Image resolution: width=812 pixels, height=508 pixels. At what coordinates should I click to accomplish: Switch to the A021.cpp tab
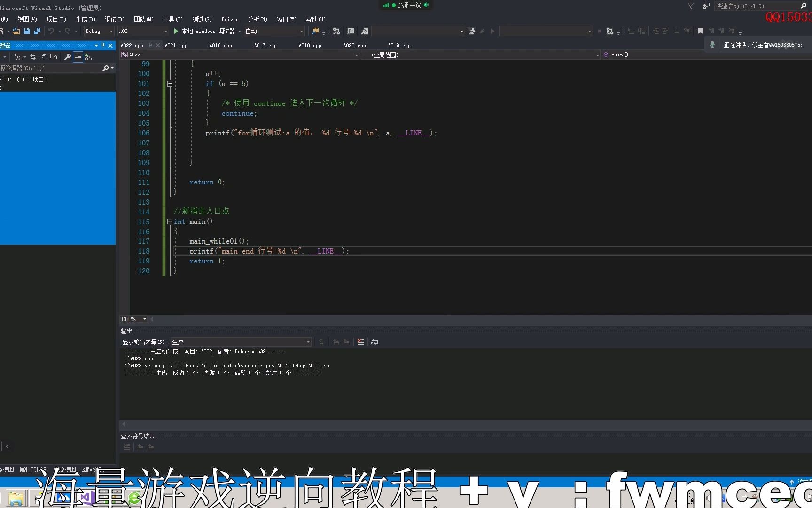176,46
